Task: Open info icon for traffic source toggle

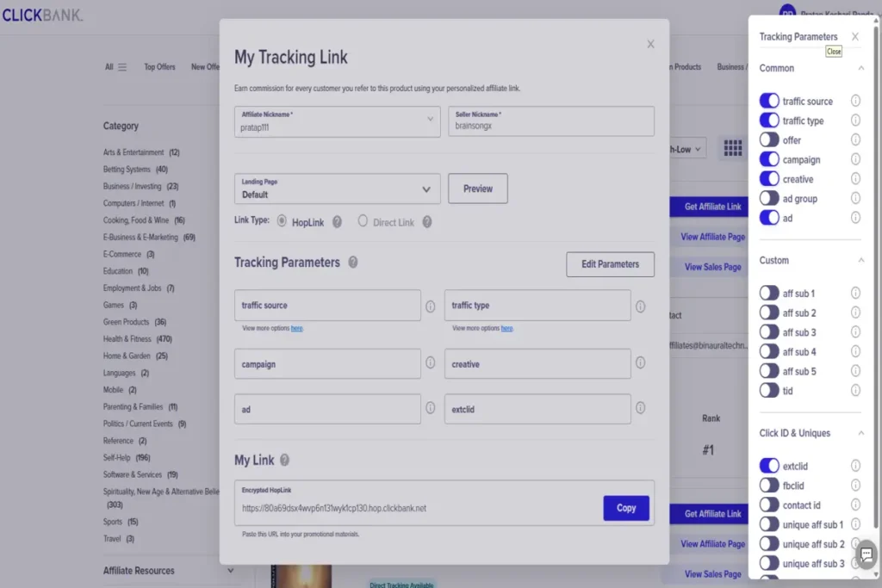Action: (x=855, y=101)
